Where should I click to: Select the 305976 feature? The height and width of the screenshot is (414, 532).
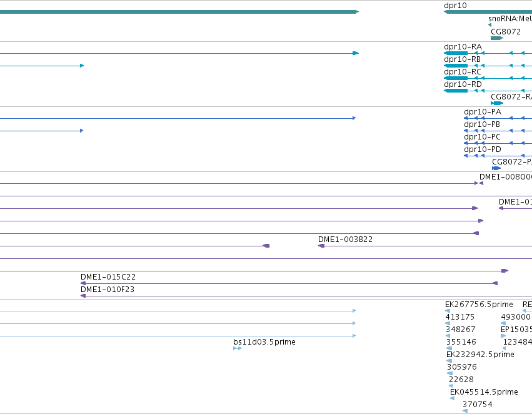point(449,373)
